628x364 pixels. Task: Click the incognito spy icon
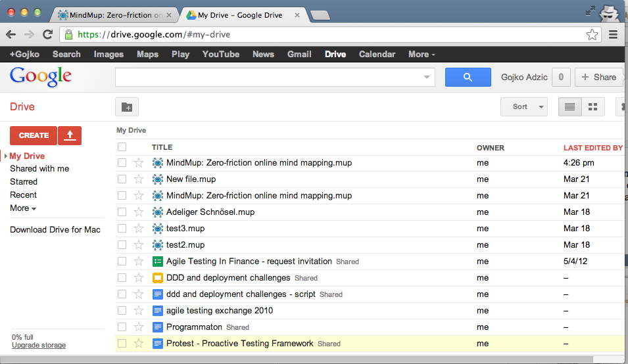609,12
